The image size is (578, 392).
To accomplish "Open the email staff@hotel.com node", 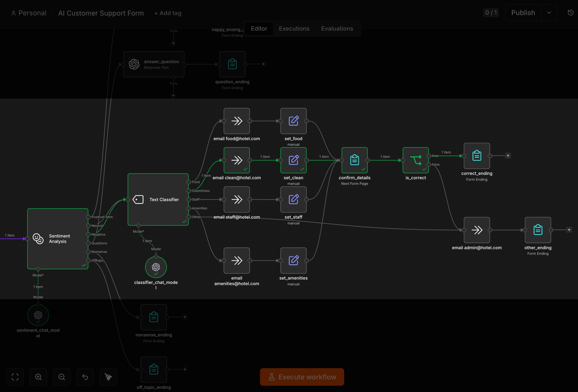I will tap(236, 199).
